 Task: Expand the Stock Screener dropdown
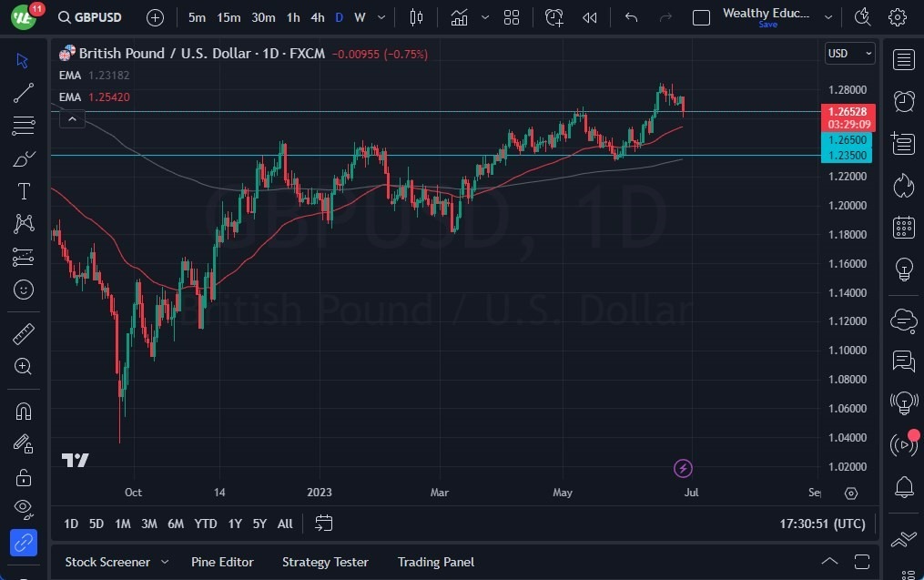(x=165, y=562)
